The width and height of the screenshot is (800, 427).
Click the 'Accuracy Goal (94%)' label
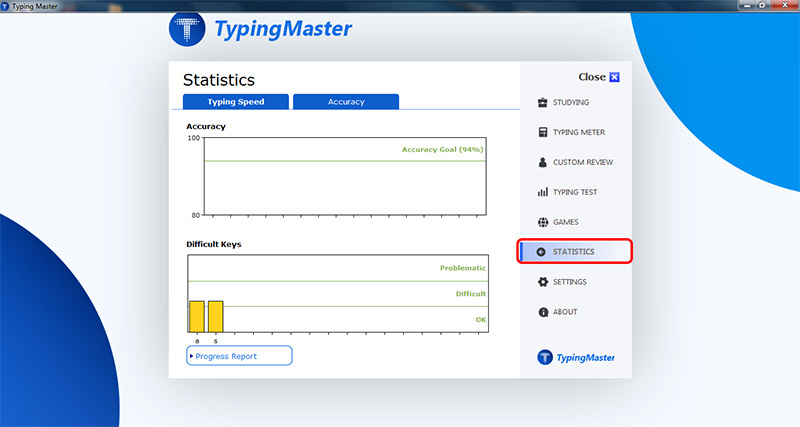point(442,149)
